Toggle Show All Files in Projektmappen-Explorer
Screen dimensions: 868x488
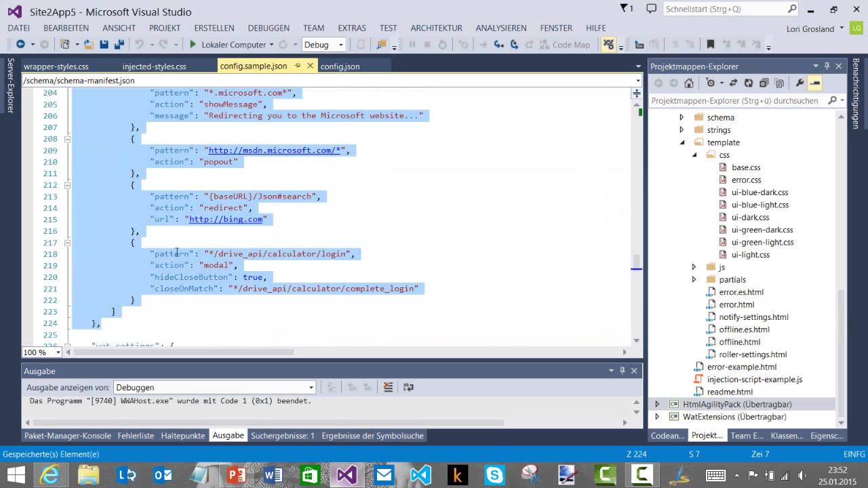click(x=779, y=83)
